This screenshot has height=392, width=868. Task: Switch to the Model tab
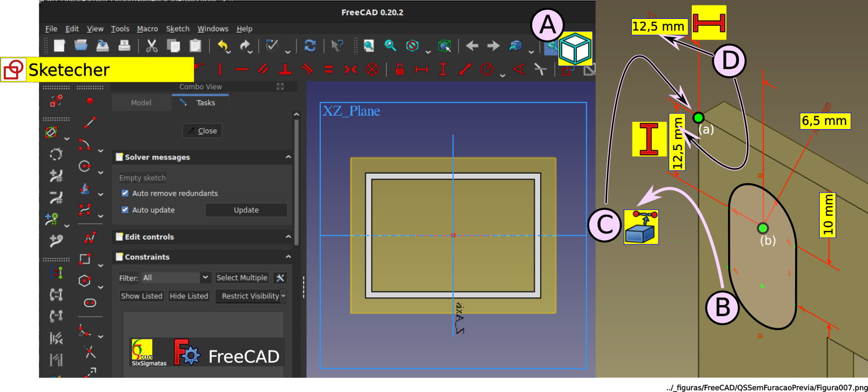pyautogui.click(x=142, y=103)
